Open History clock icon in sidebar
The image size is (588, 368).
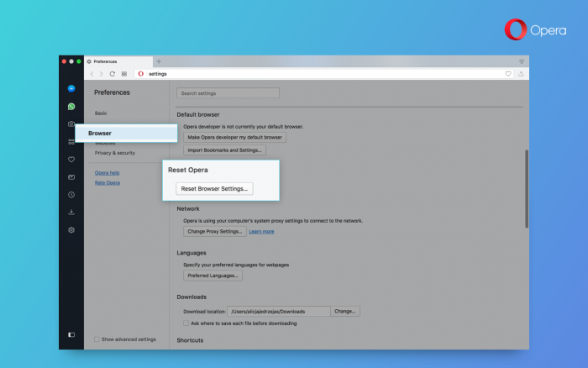click(71, 195)
